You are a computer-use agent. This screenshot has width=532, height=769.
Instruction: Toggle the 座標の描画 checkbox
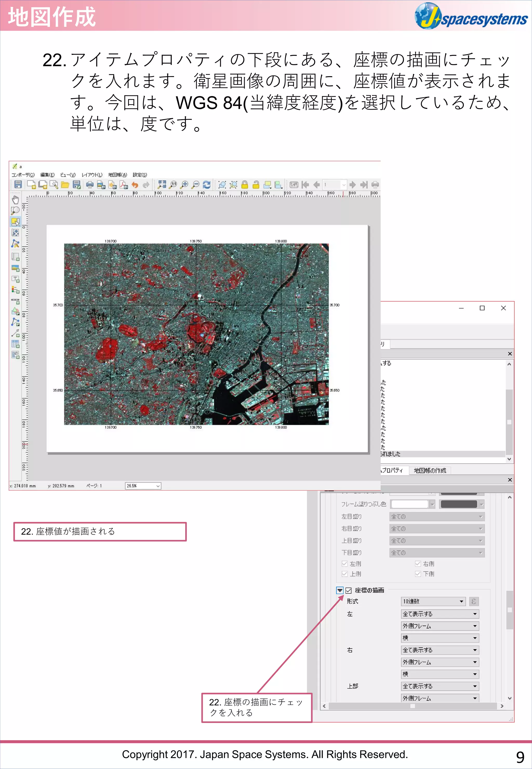point(349,590)
